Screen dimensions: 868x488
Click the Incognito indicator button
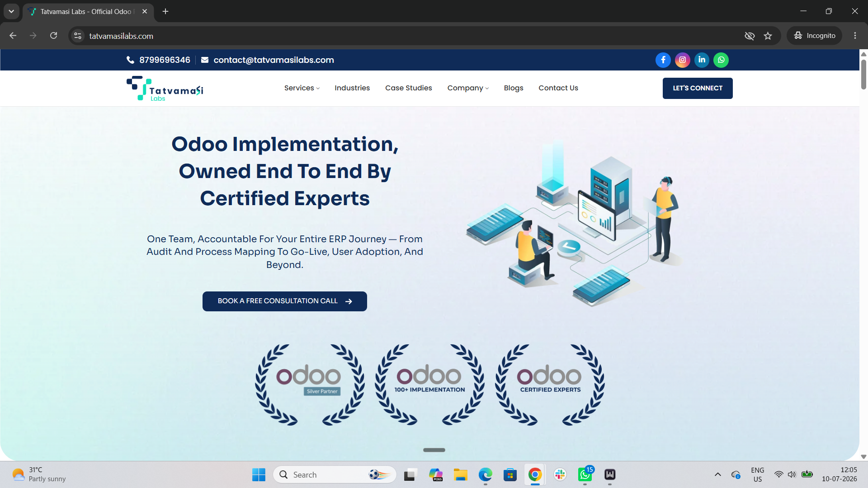point(815,36)
